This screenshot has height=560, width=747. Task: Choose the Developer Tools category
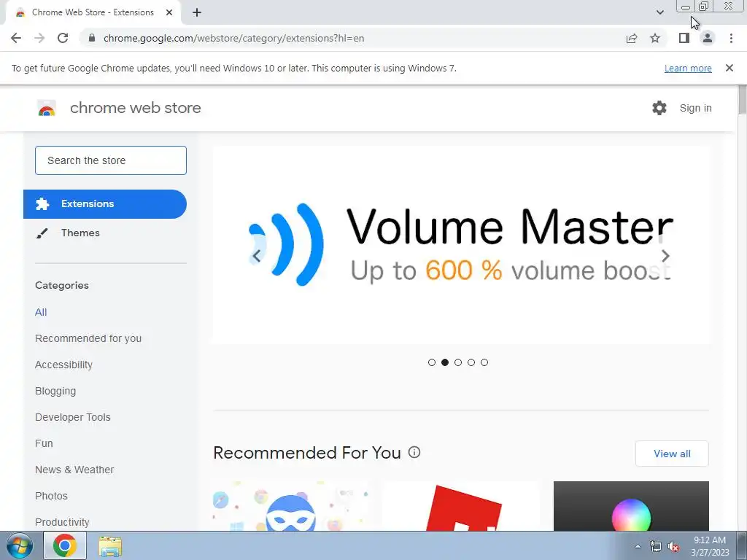click(x=73, y=417)
